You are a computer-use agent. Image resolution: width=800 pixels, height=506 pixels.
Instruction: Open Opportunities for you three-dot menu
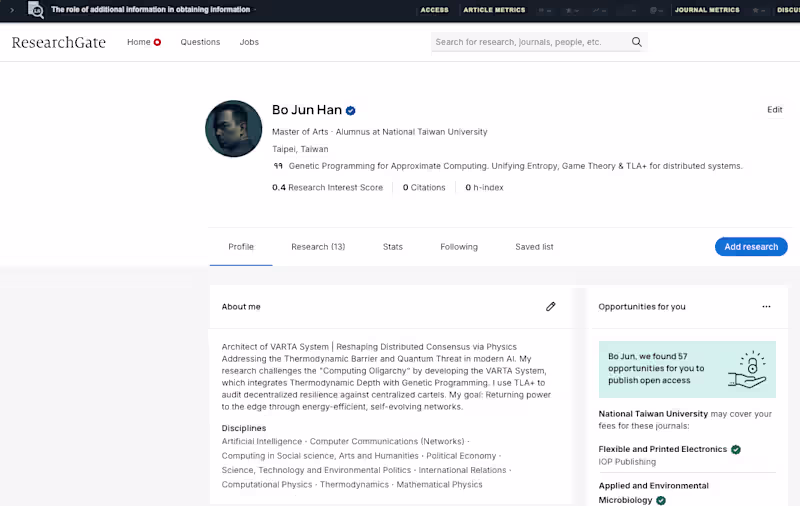click(766, 307)
